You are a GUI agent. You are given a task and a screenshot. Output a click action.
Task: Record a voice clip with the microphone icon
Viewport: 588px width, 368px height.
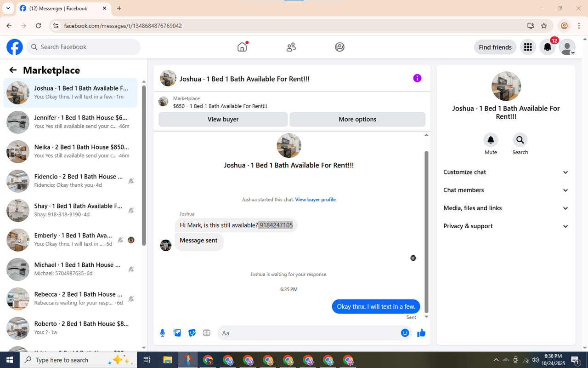tap(162, 333)
